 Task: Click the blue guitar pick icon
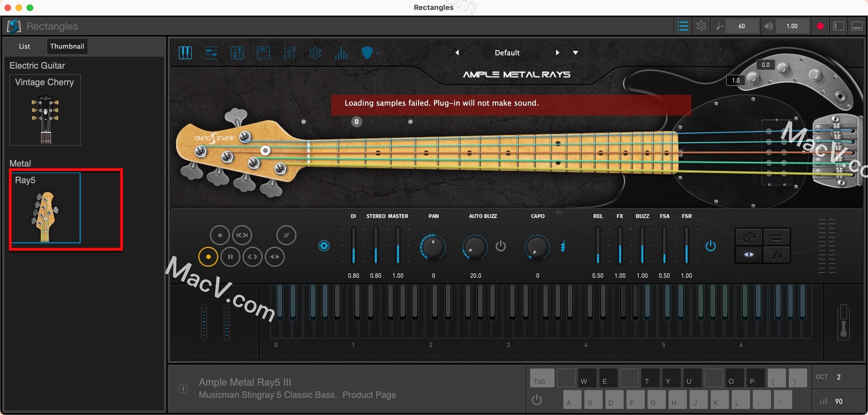click(x=367, y=53)
